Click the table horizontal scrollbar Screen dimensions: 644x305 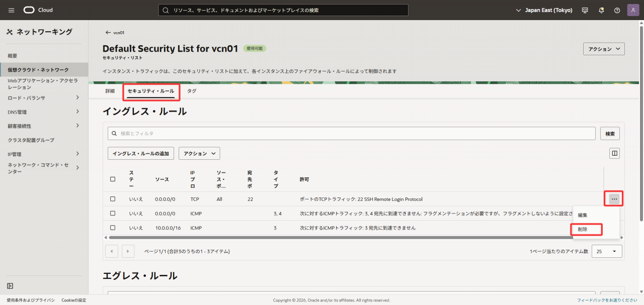(341, 237)
